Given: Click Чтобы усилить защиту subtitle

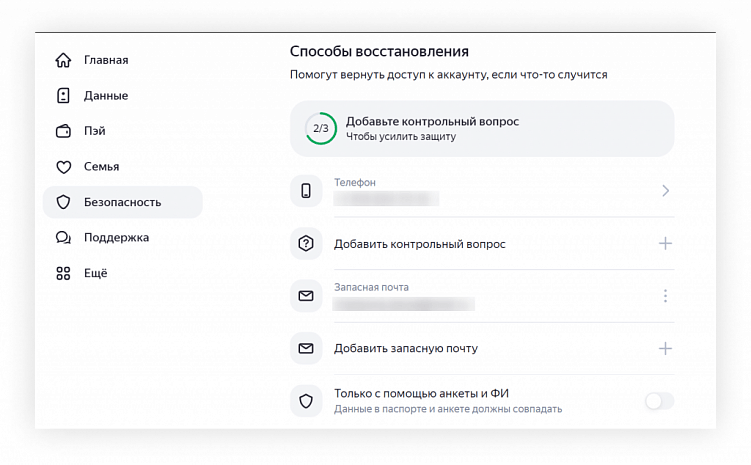Looking at the screenshot, I should tap(401, 136).
